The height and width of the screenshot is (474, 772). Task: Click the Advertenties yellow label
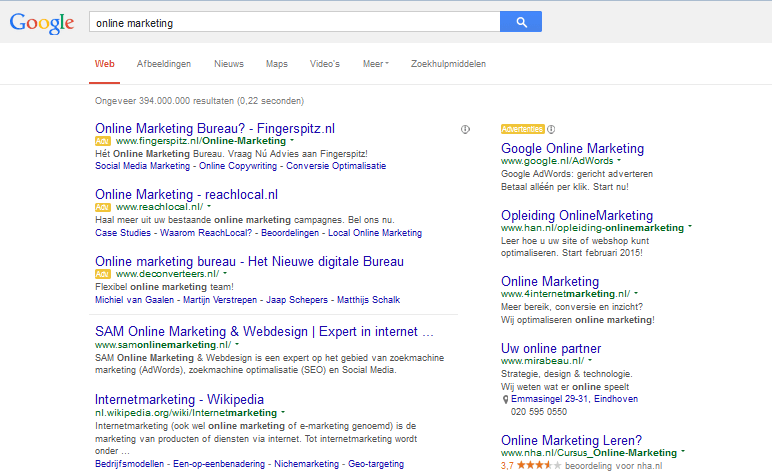(522, 129)
